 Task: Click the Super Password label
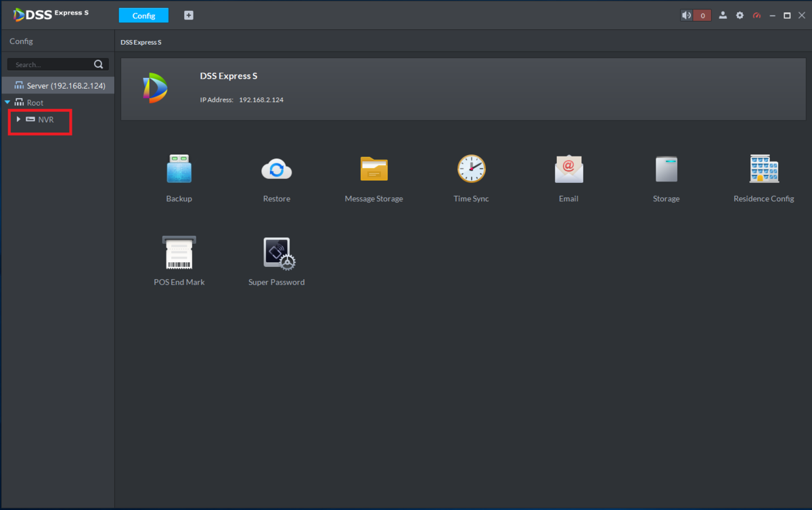coord(276,282)
